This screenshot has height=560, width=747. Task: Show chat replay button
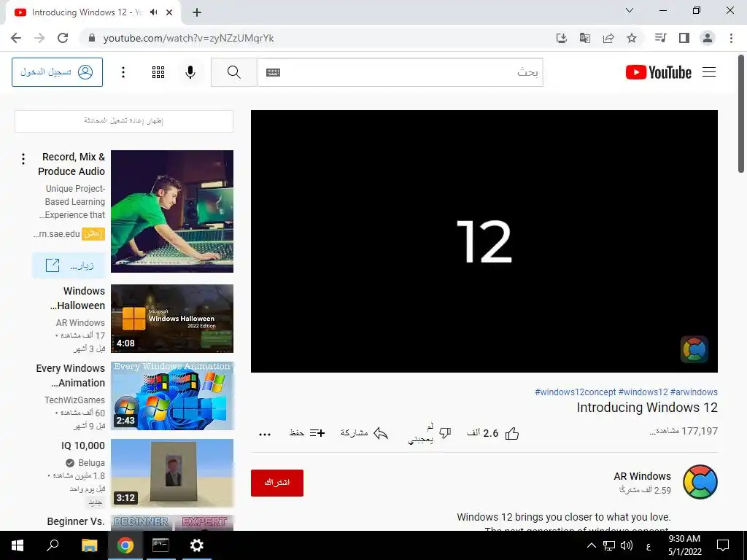click(x=124, y=121)
